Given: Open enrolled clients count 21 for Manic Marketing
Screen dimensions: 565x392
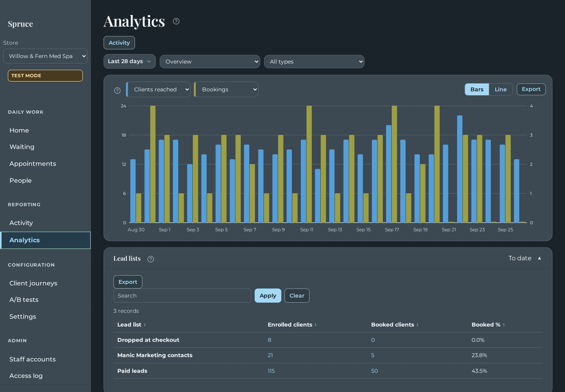Looking at the screenshot, I should (270, 355).
